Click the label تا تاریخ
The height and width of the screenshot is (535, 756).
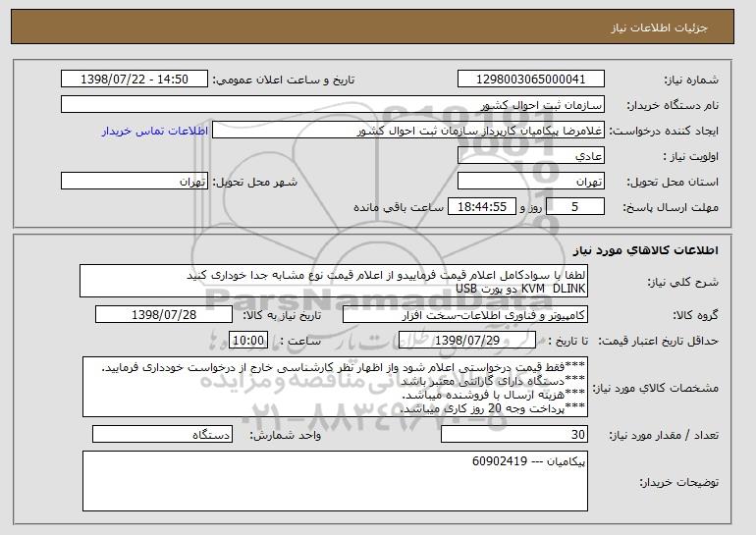click(568, 342)
